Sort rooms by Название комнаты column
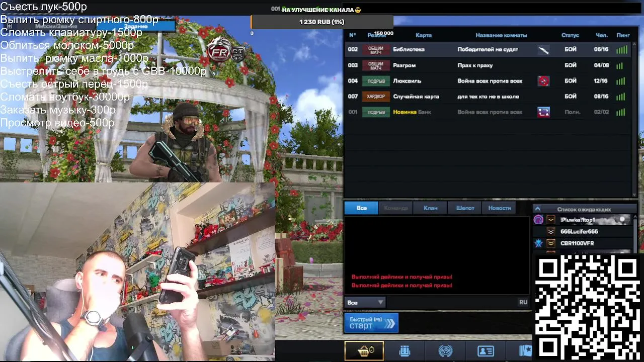Image resolution: width=644 pixels, height=362 pixels. [x=501, y=35]
